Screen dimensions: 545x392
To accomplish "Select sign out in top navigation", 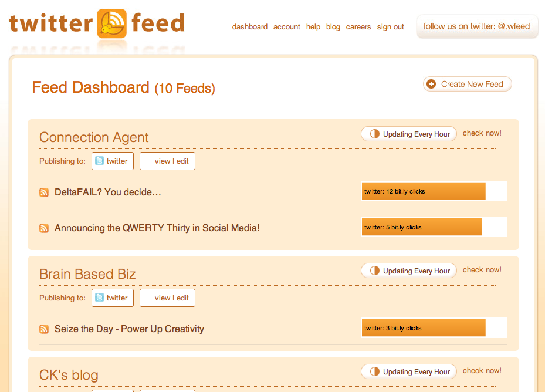I will [390, 27].
